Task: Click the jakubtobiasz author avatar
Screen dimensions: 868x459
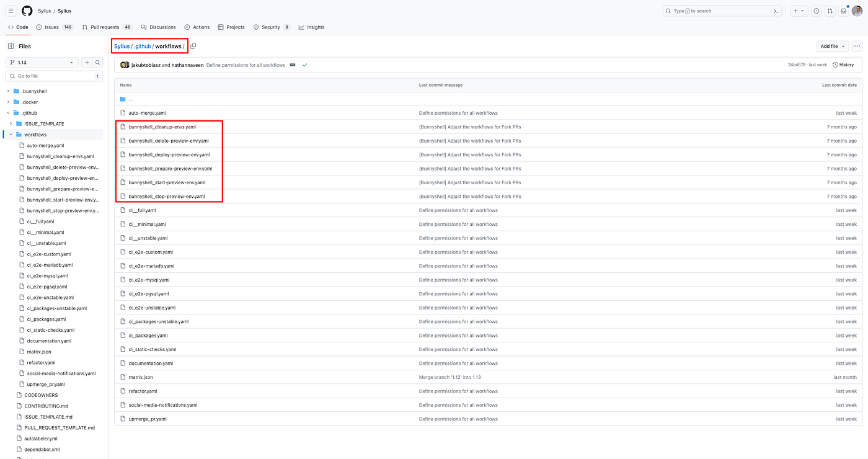Action: coord(123,65)
